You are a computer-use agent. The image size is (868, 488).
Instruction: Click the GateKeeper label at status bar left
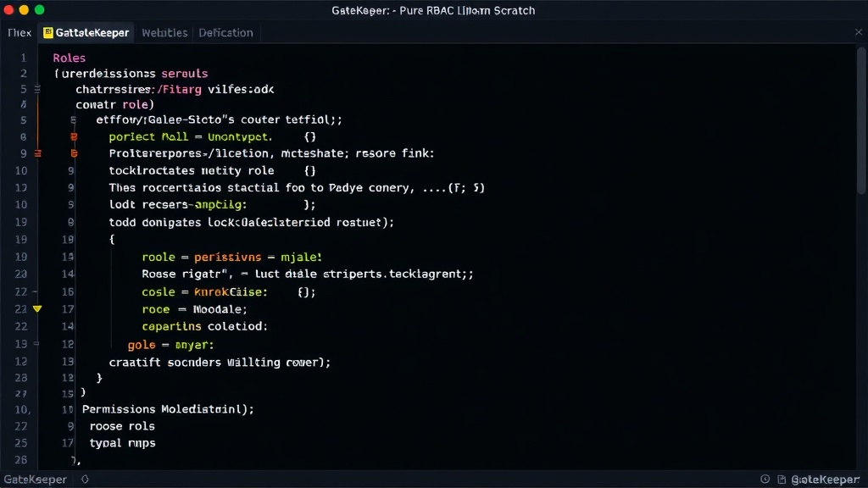tap(35, 480)
